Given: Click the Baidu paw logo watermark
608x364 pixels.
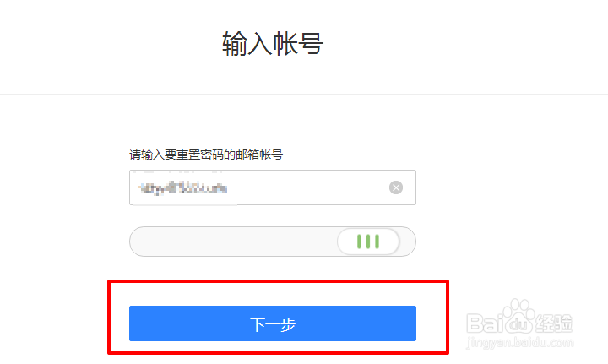Looking at the screenshot, I should click(x=518, y=316).
